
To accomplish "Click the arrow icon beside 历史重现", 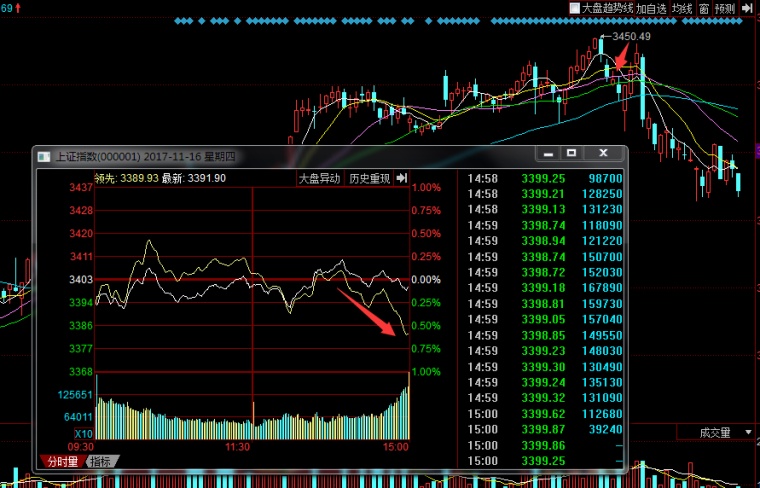I will [x=402, y=178].
